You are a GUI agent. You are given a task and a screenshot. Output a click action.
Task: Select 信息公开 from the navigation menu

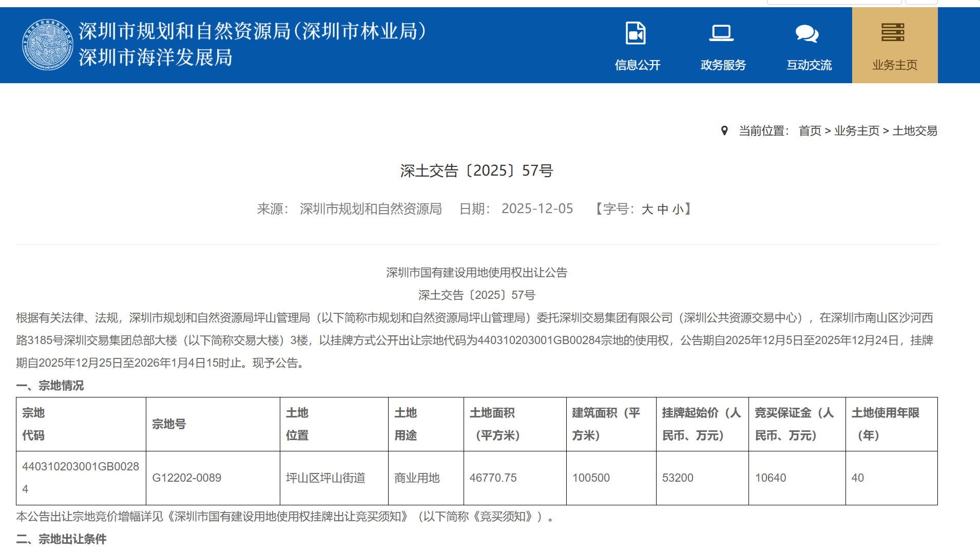(x=637, y=65)
